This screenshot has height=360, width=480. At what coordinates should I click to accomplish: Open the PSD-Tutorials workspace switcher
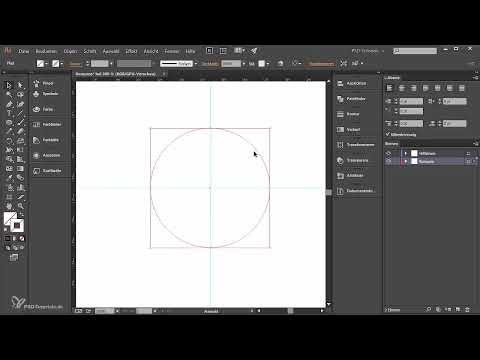tap(368, 51)
